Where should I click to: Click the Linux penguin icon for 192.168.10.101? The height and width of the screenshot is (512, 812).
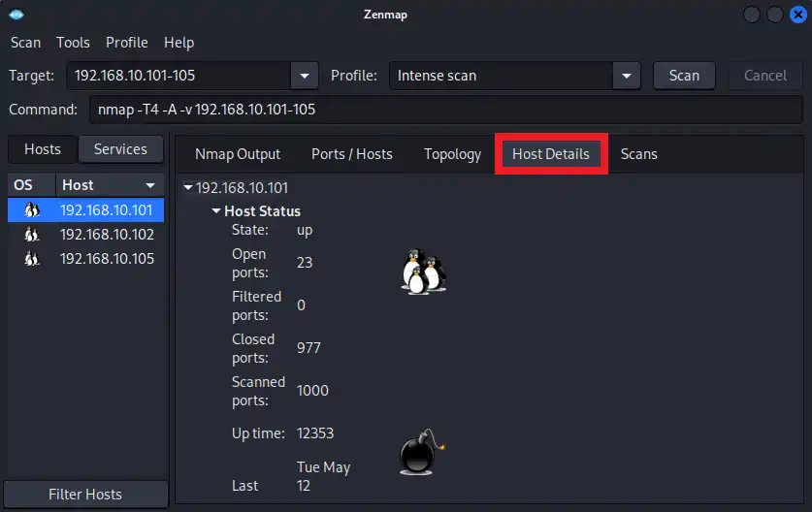(x=32, y=210)
